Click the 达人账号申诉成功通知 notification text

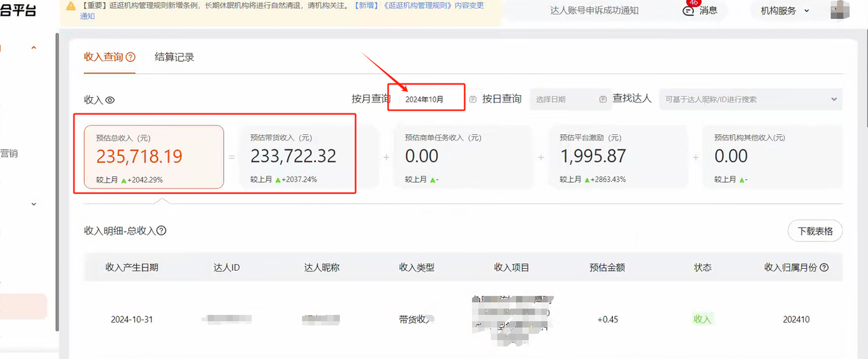pos(594,11)
